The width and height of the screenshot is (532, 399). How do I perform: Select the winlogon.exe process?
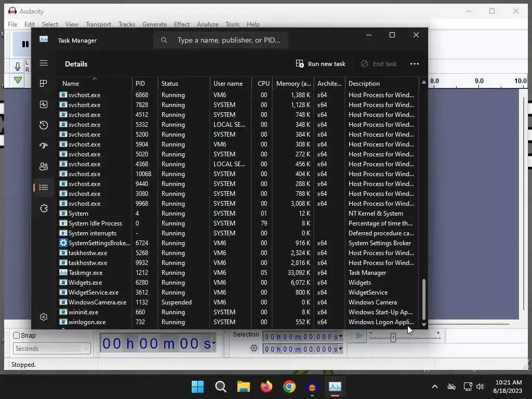tap(238, 322)
